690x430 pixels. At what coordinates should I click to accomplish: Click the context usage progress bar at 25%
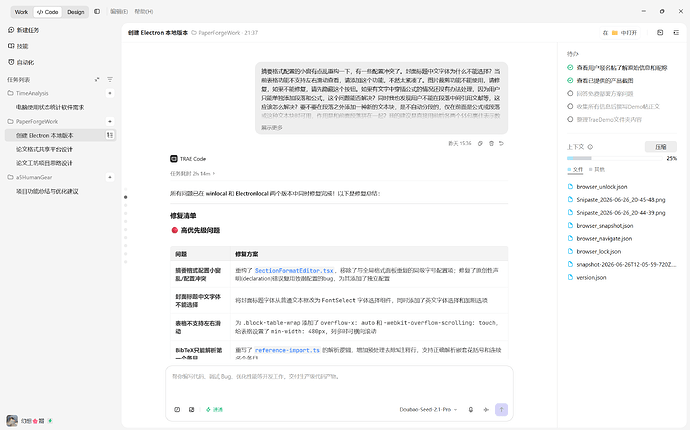pos(614,158)
